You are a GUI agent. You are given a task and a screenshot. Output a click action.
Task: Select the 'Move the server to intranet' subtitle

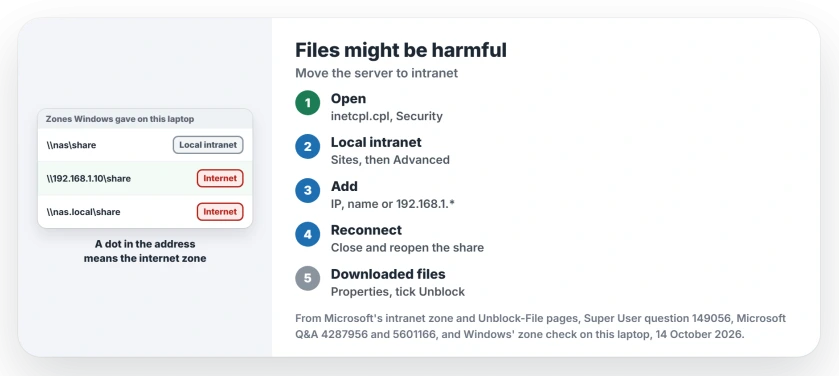point(377,73)
